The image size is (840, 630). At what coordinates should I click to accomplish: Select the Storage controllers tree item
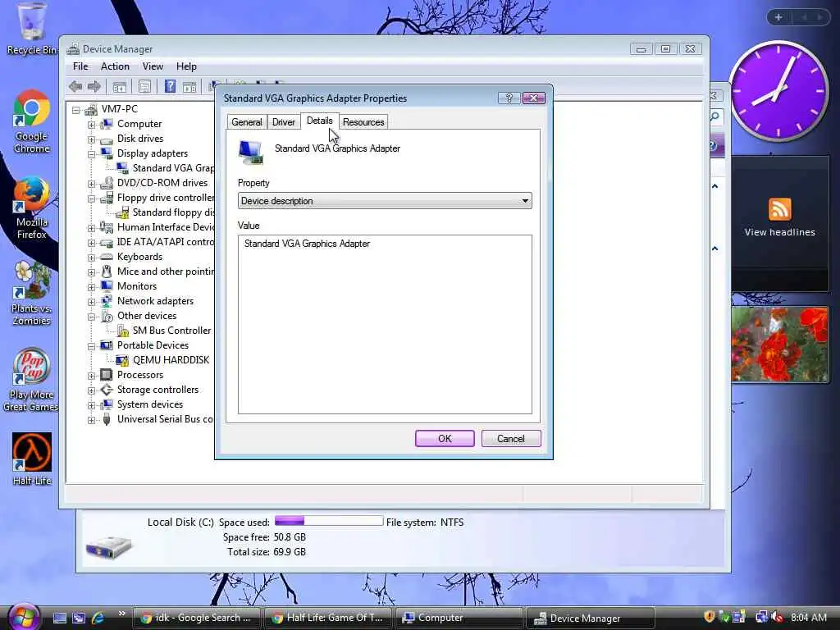point(157,390)
